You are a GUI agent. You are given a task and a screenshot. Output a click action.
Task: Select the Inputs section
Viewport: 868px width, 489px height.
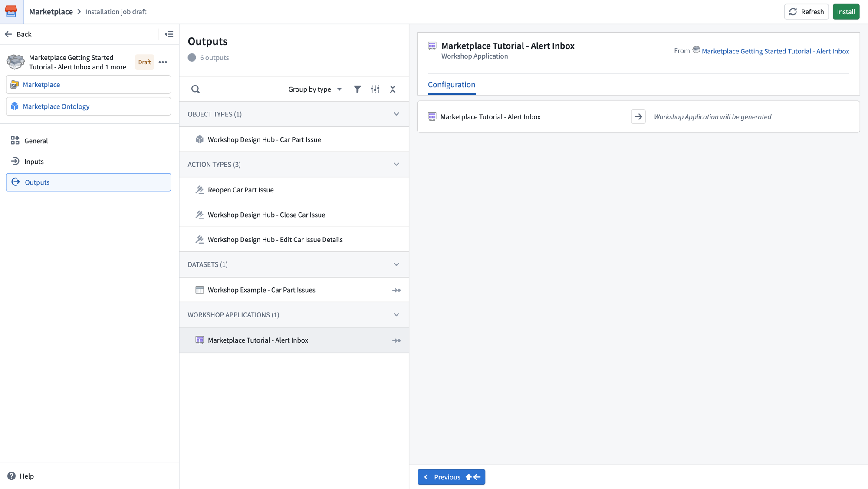pos(89,162)
